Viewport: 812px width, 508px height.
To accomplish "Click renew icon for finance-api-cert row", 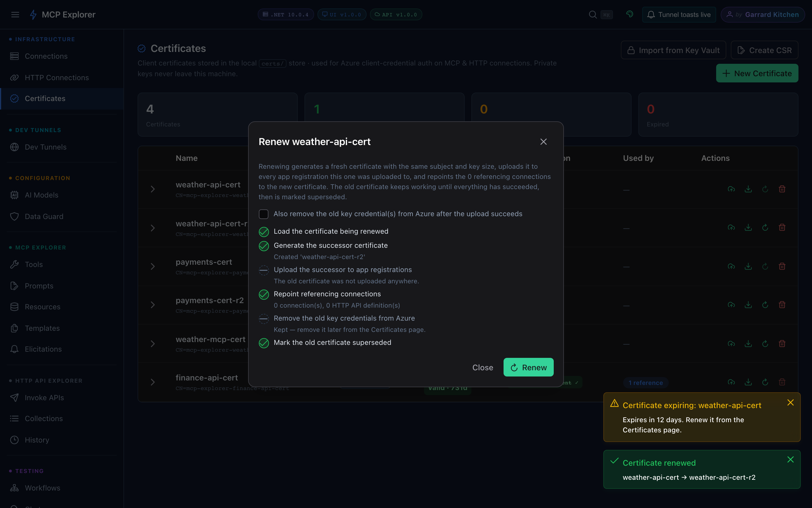I will pos(765,382).
